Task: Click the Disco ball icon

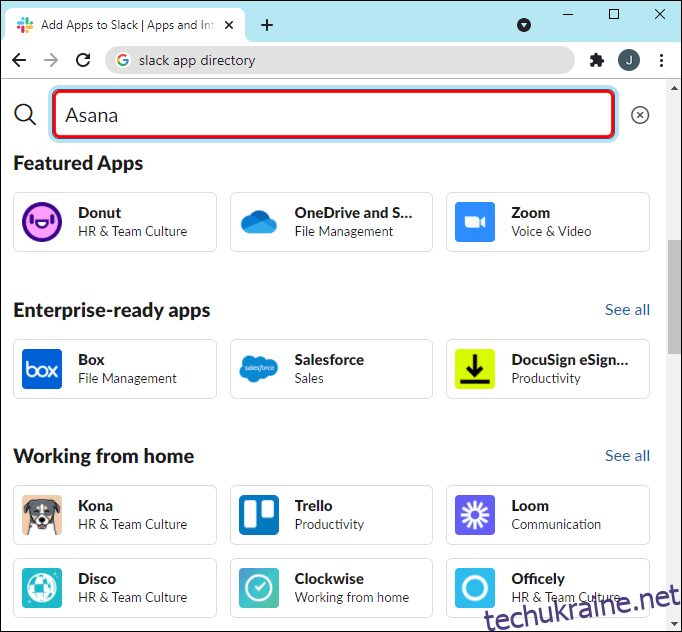Action: [x=42, y=588]
